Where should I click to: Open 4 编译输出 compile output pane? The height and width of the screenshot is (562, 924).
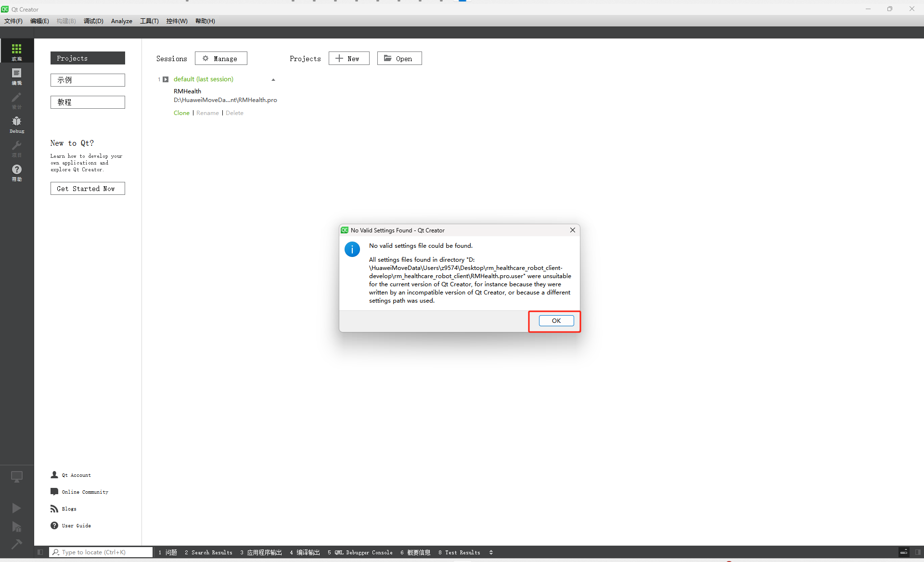pyautogui.click(x=305, y=552)
